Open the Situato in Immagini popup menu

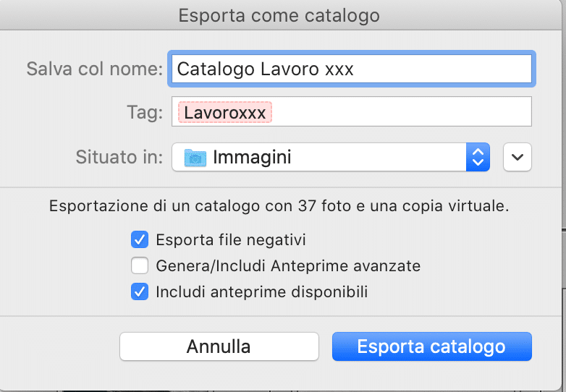pyautogui.click(x=330, y=157)
